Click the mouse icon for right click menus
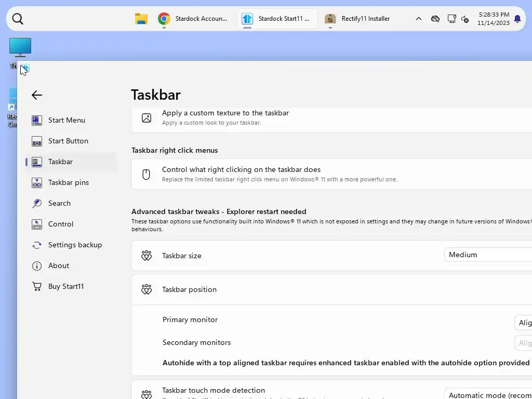 pos(146,175)
